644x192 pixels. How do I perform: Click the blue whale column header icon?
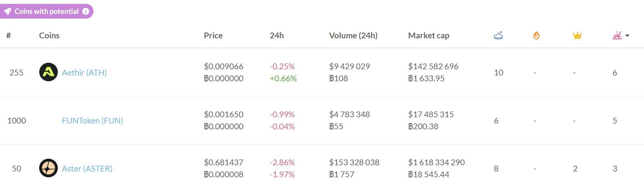pyautogui.click(x=498, y=36)
